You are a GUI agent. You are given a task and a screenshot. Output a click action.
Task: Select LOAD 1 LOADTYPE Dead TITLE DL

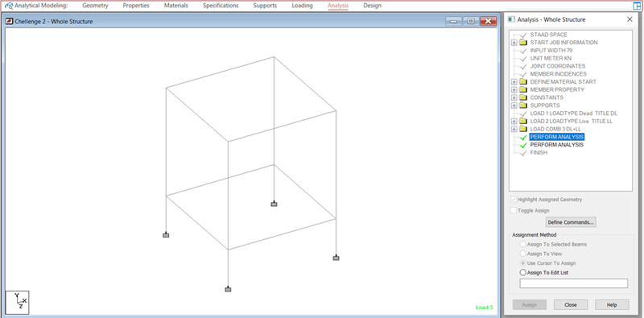(x=573, y=114)
